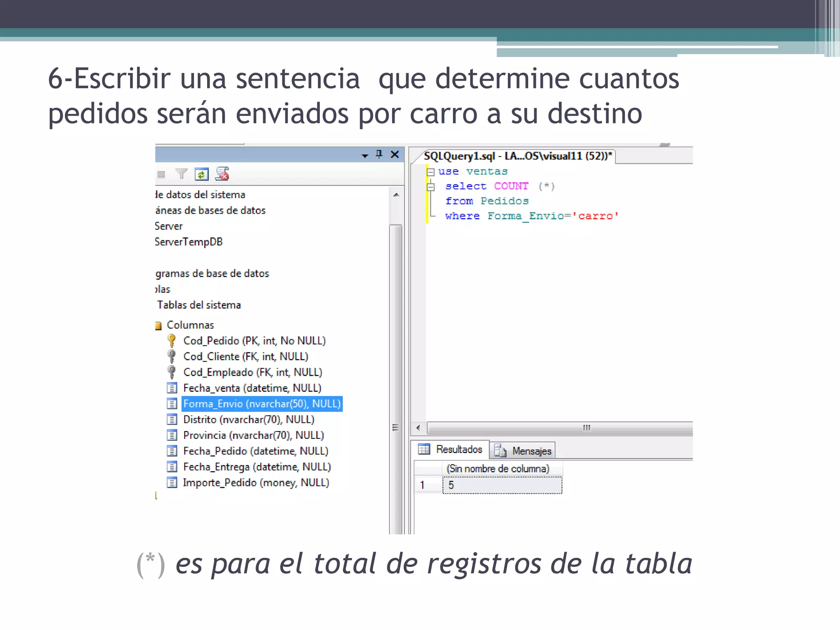Select Provincia (nvarchar(70), NULL)
840x630 pixels.
253,435
